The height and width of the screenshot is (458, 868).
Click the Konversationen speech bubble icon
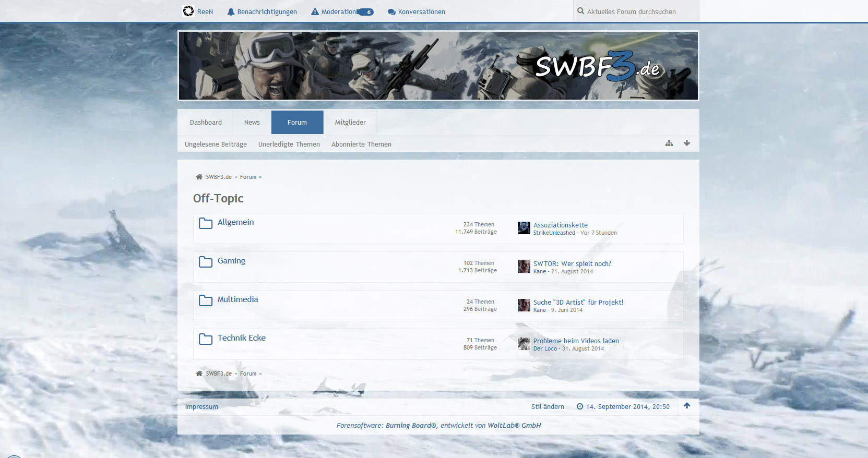click(391, 12)
